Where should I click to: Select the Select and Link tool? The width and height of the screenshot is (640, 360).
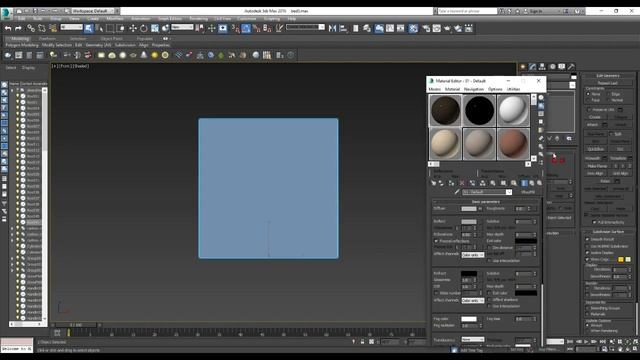31,28
